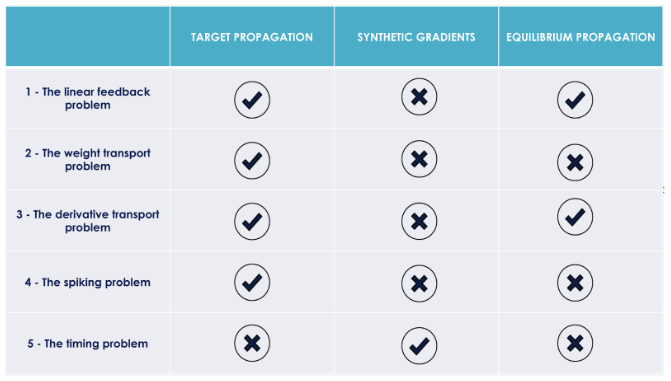Click Equilibrium Propagation weight transport X icon
Screen dimensions: 671x381
[x=575, y=162]
